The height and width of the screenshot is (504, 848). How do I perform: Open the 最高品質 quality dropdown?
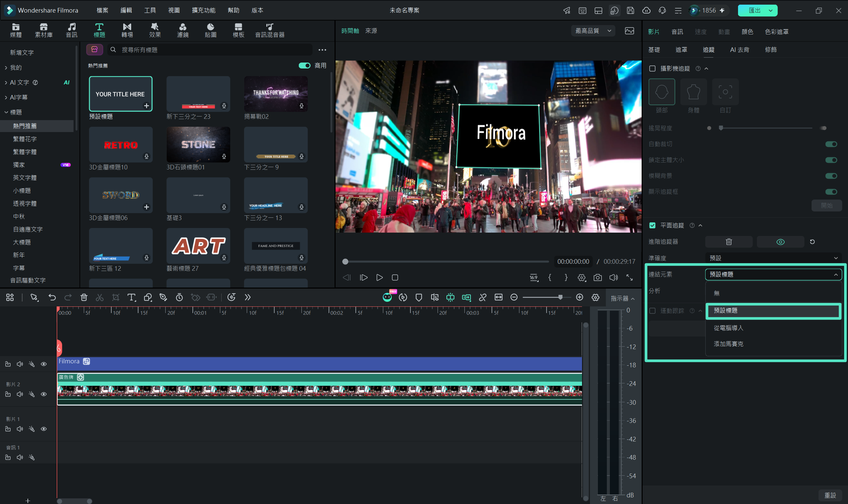[x=593, y=31]
